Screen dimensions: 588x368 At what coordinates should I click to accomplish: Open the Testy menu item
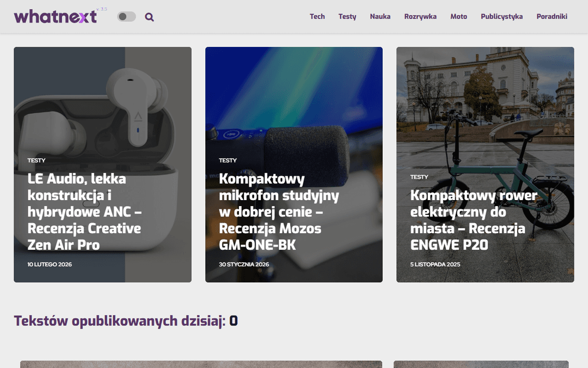[x=347, y=16]
